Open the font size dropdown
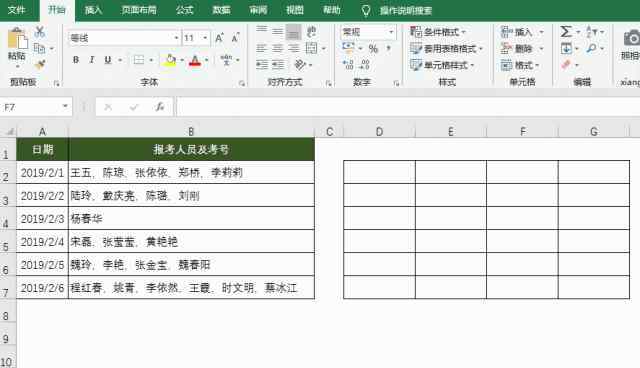640x368 pixels. tap(205, 38)
